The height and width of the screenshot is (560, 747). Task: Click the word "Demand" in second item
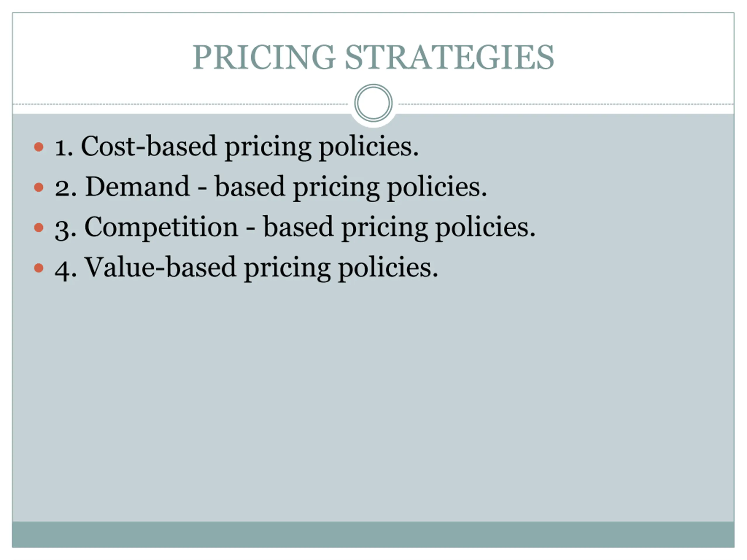click(x=137, y=186)
